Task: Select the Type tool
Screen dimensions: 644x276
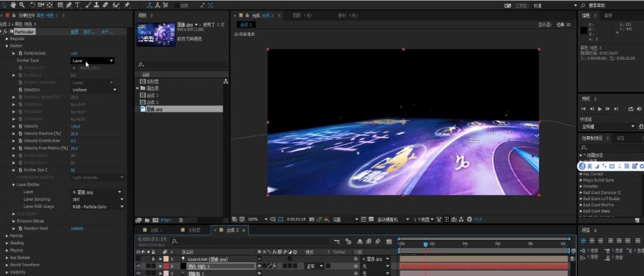Action: 77,5
